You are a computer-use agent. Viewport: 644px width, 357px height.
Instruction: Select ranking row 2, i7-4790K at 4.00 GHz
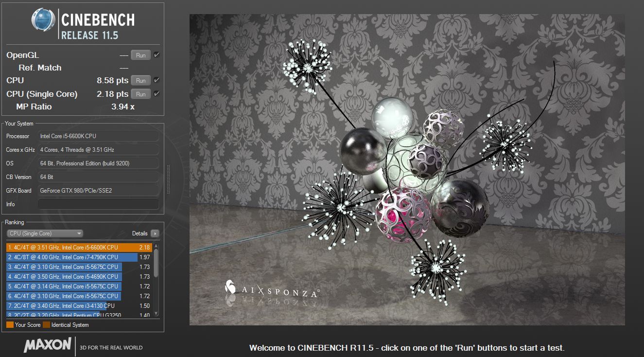(79, 257)
